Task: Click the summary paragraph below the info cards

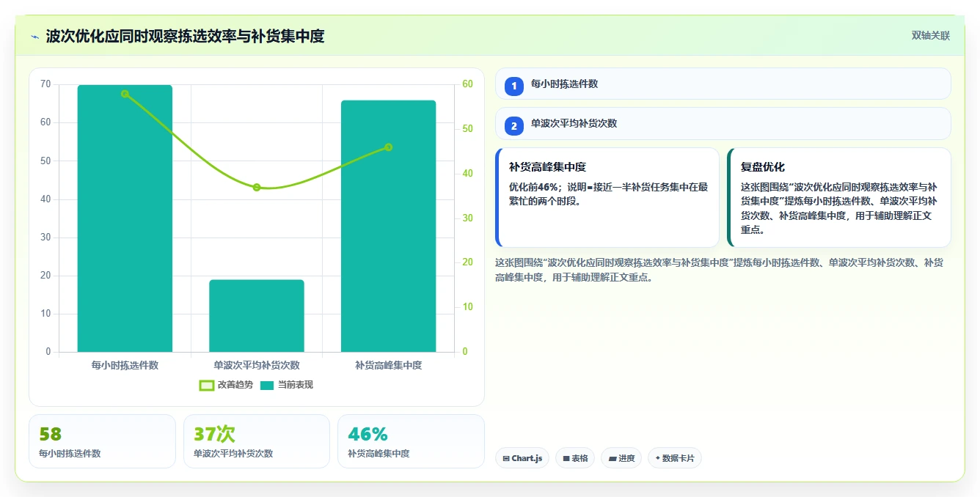Action: point(719,270)
